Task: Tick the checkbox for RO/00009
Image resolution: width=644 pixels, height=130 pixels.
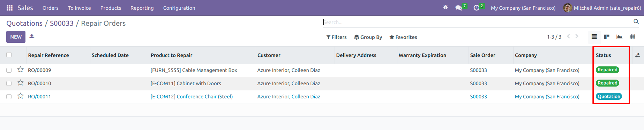Action: [9, 70]
